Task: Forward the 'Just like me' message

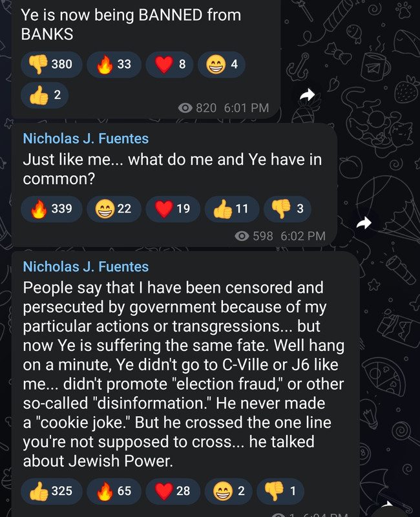Action: click(x=364, y=223)
